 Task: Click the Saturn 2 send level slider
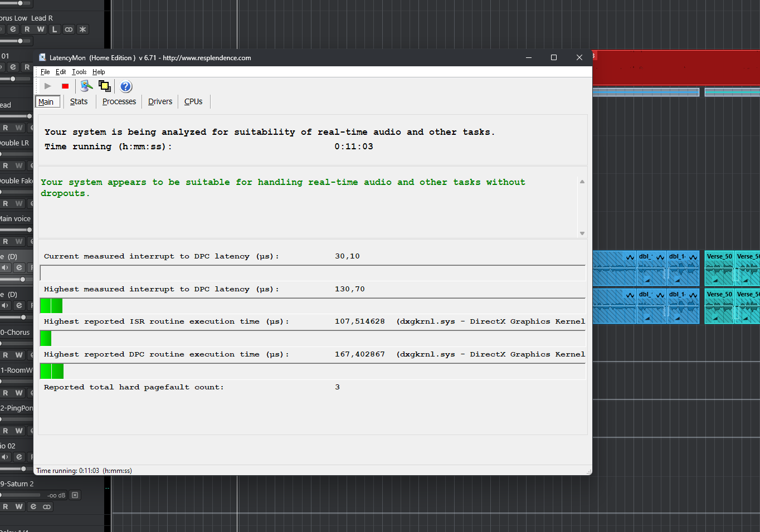(x=21, y=495)
